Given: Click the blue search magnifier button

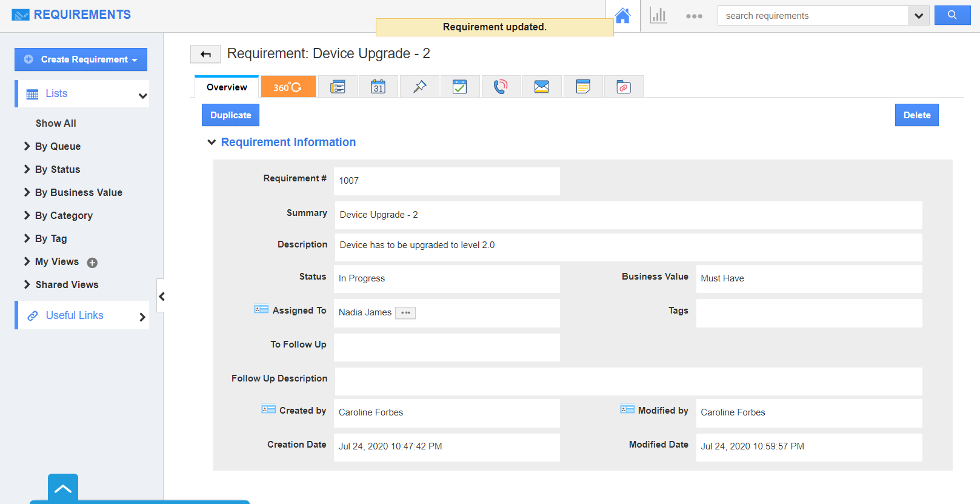Looking at the screenshot, I should 952,15.
